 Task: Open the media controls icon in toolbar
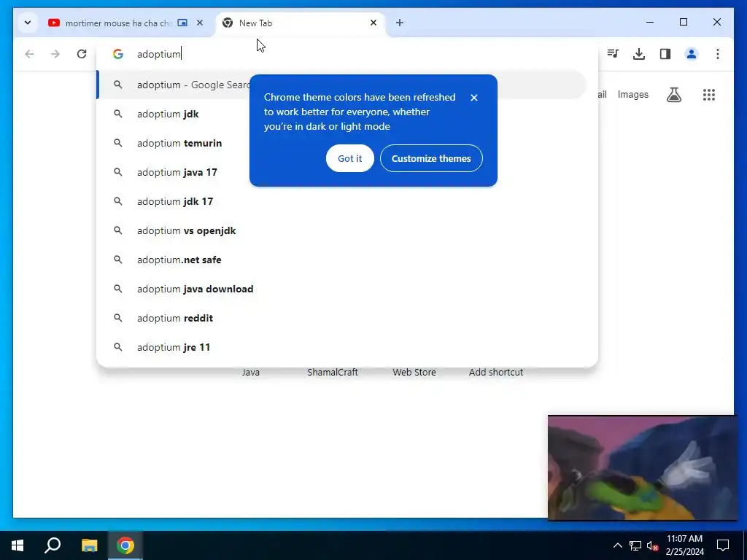[x=613, y=54]
